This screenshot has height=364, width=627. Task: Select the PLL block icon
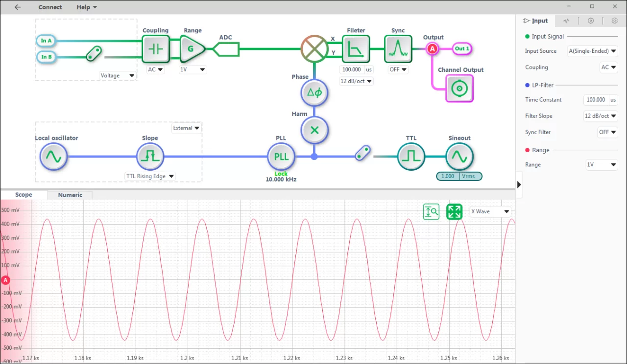coord(281,157)
